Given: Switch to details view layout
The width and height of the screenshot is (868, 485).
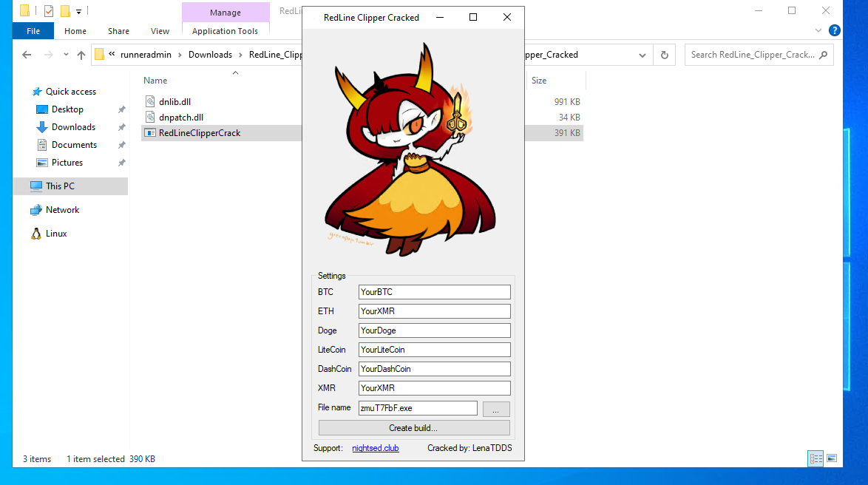Looking at the screenshot, I should pyautogui.click(x=816, y=459).
